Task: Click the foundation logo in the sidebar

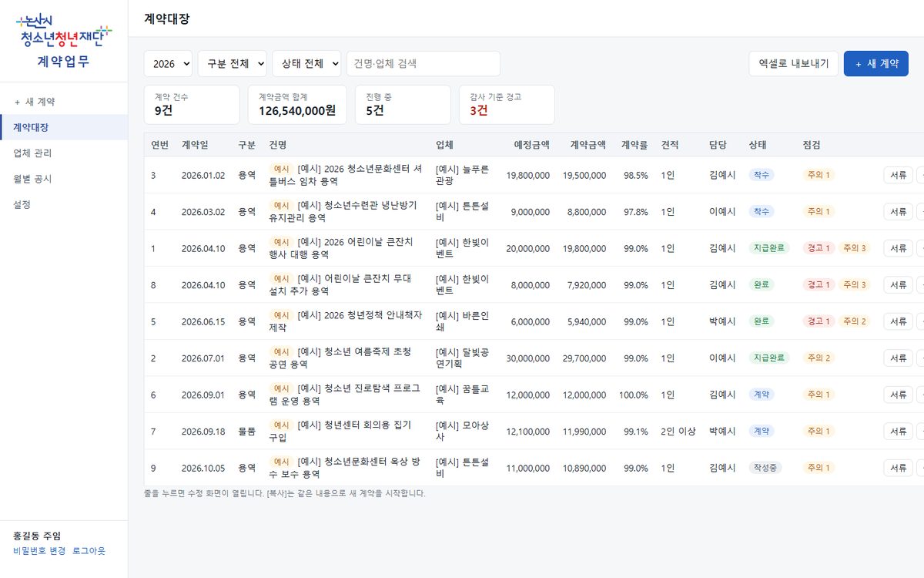Action: (64, 32)
